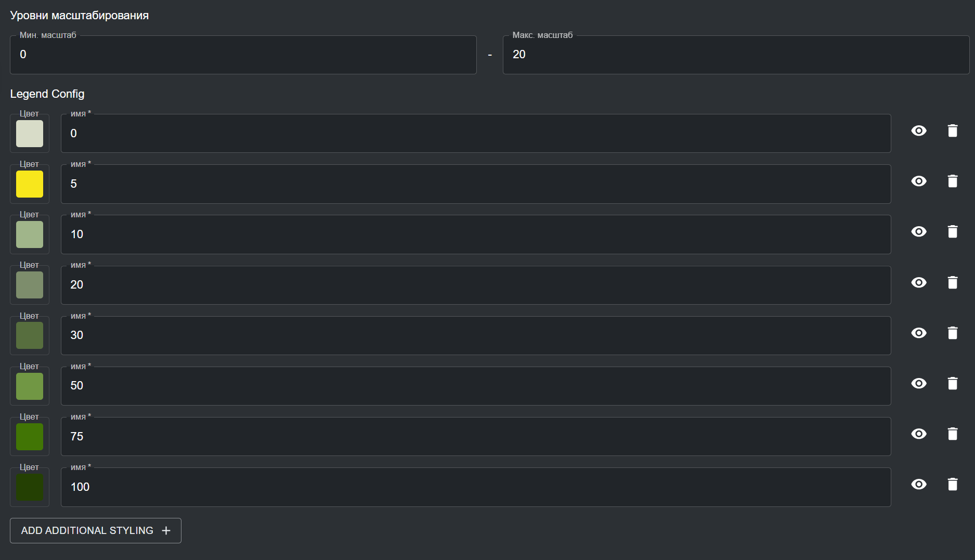
Task: Hide the legend entry named 5
Action: point(919,181)
